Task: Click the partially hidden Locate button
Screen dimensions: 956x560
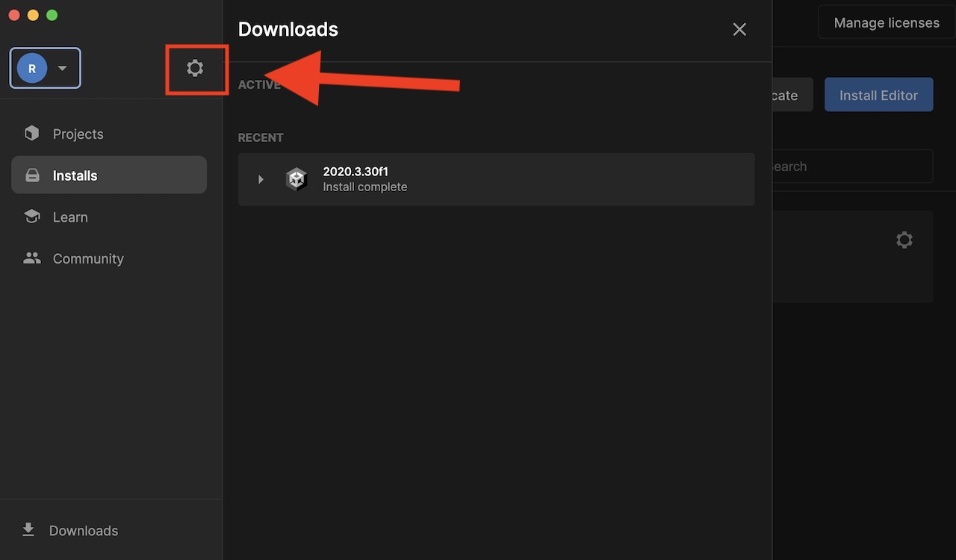Action: 790,96
